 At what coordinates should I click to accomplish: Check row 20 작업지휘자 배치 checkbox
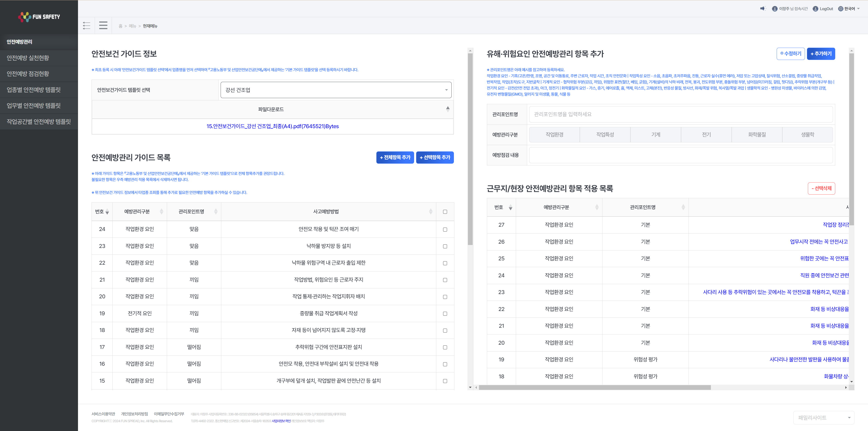pos(445,297)
